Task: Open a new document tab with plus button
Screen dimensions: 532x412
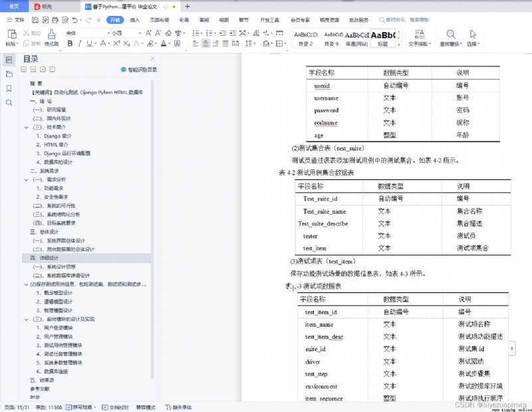Action: point(187,7)
